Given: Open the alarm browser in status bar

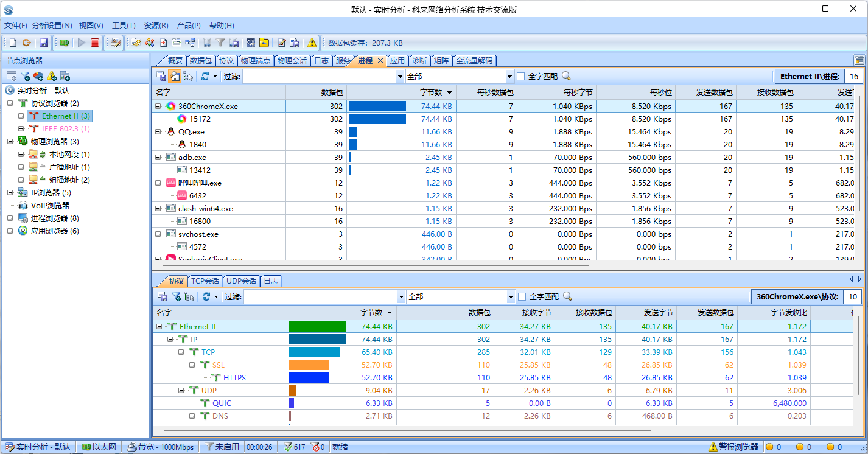Looking at the screenshot, I should tap(733, 447).
